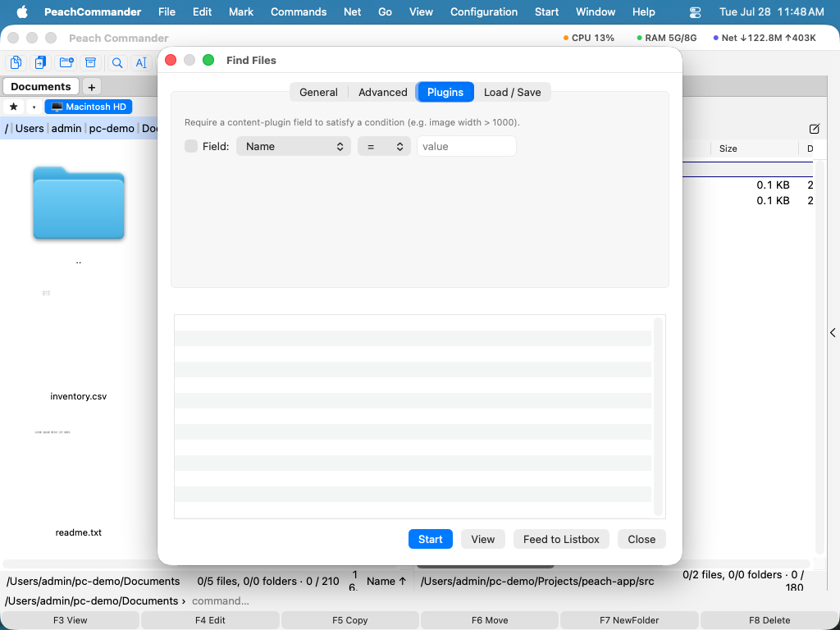Image resolution: width=840 pixels, height=630 pixels.
Task: Click the F7 NewFolder function button
Action: (x=629, y=620)
